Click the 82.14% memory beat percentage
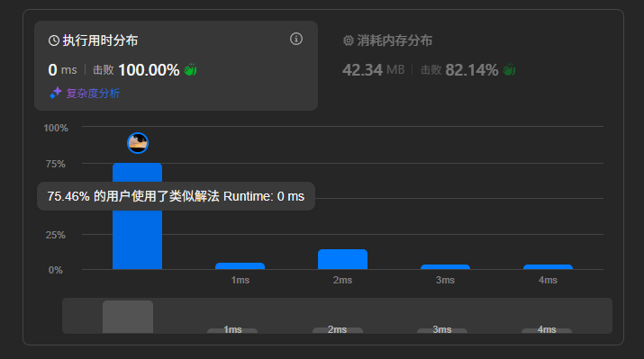Viewport: 644px width, 359px height. (x=471, y=70)
